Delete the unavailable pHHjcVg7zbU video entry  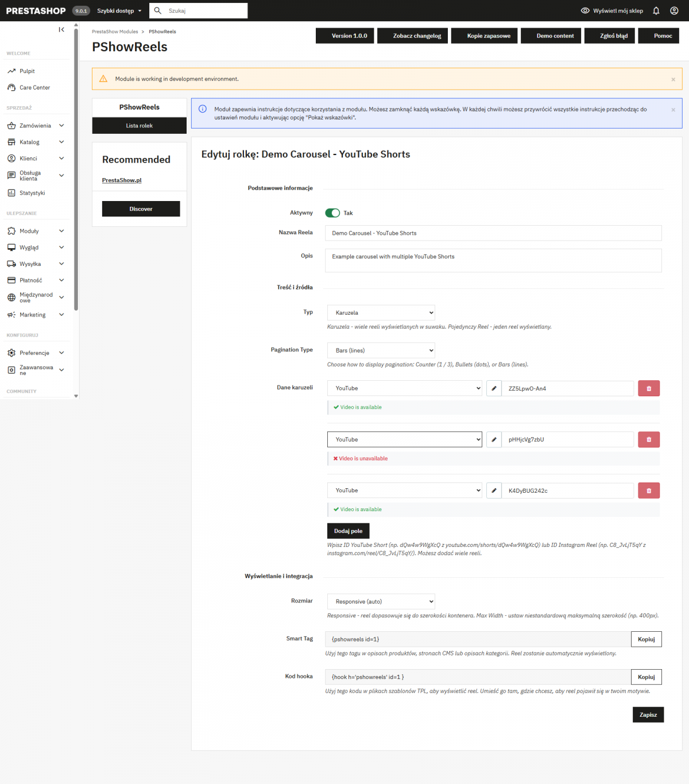[x=648, y=439]
